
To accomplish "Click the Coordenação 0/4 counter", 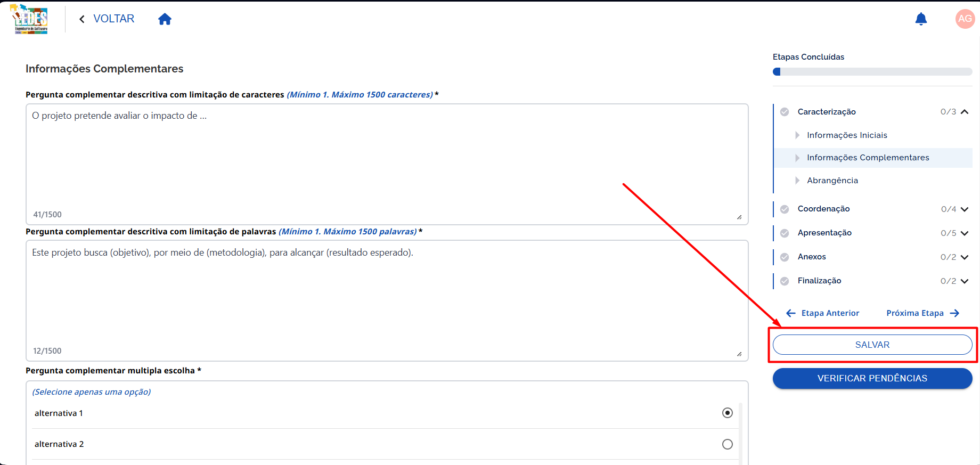I will tap(949, 209).
